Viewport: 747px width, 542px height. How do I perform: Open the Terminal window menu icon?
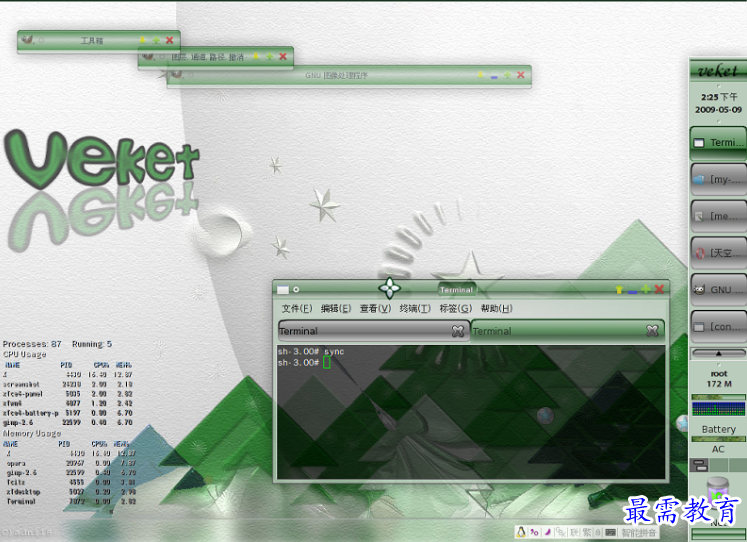(x=283, y=290)
